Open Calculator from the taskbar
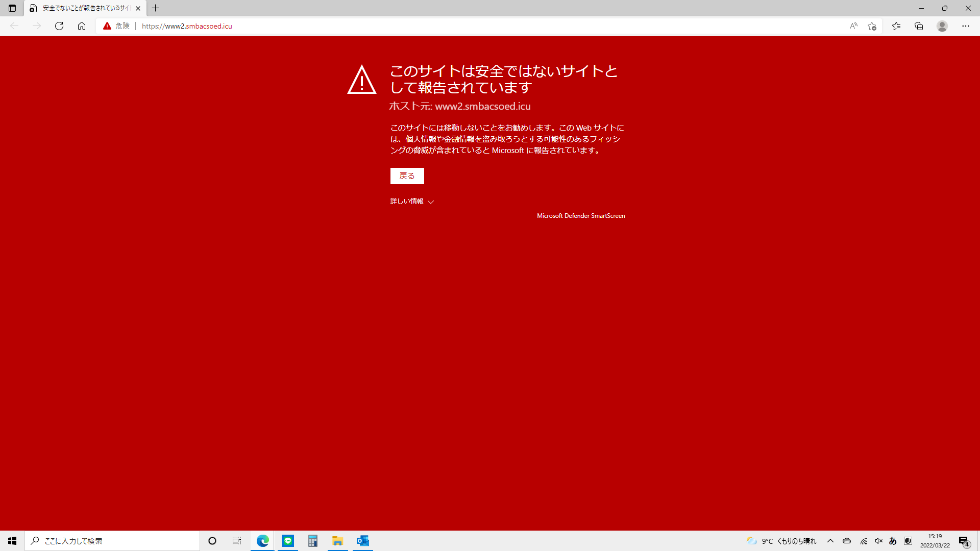This screenshot has height=551, width=980. [313, 541]
